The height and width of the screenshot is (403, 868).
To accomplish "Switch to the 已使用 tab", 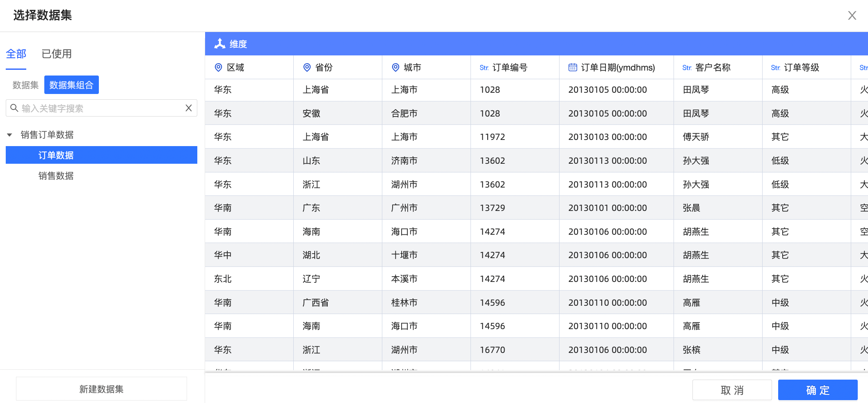I will pos(57,54).
